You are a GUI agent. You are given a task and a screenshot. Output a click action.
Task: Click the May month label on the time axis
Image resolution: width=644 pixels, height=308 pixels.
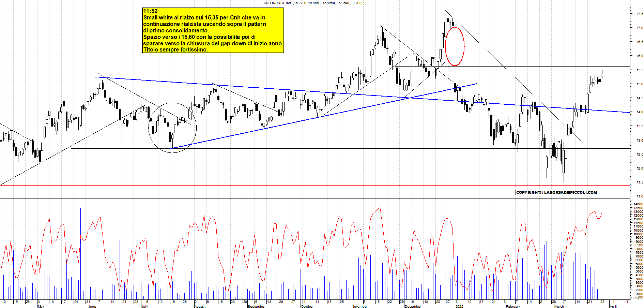point(41,306)
